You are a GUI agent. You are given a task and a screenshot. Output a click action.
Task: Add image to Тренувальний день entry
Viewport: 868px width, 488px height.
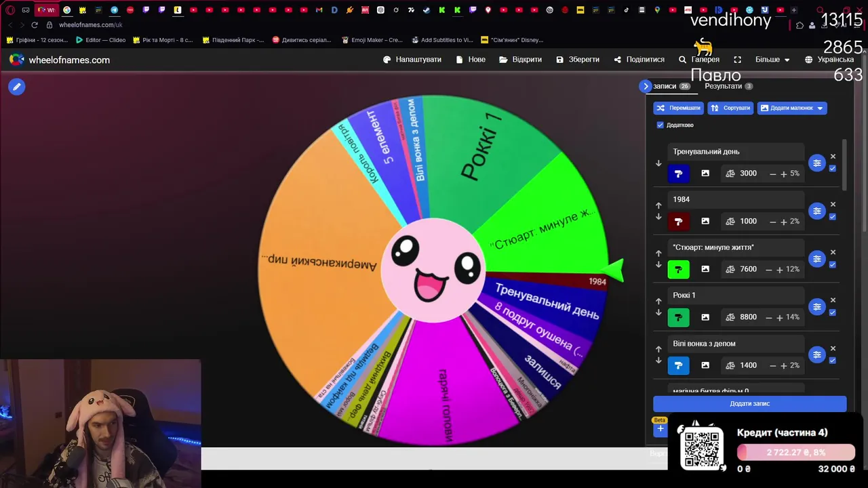click(705, 174)
